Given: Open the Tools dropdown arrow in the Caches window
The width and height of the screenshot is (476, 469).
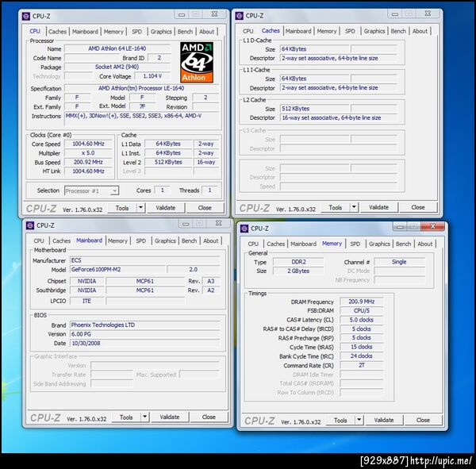Looking at the screenshot, I should tap(354, 207).
